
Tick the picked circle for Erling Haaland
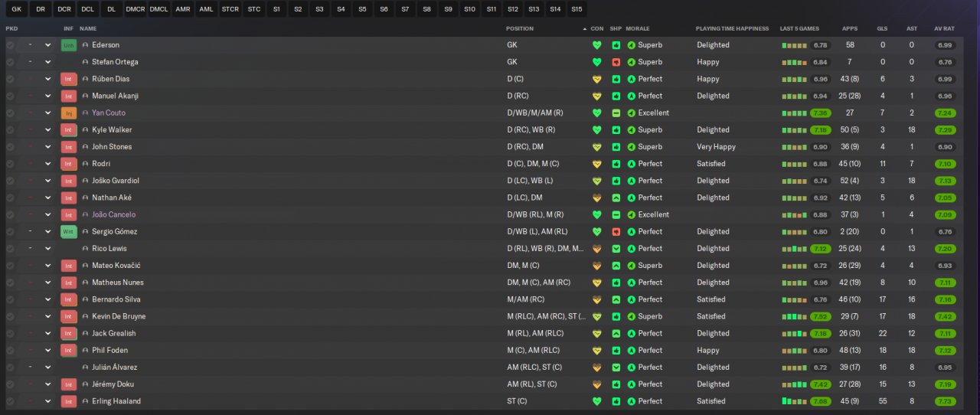tap(10, 401)
